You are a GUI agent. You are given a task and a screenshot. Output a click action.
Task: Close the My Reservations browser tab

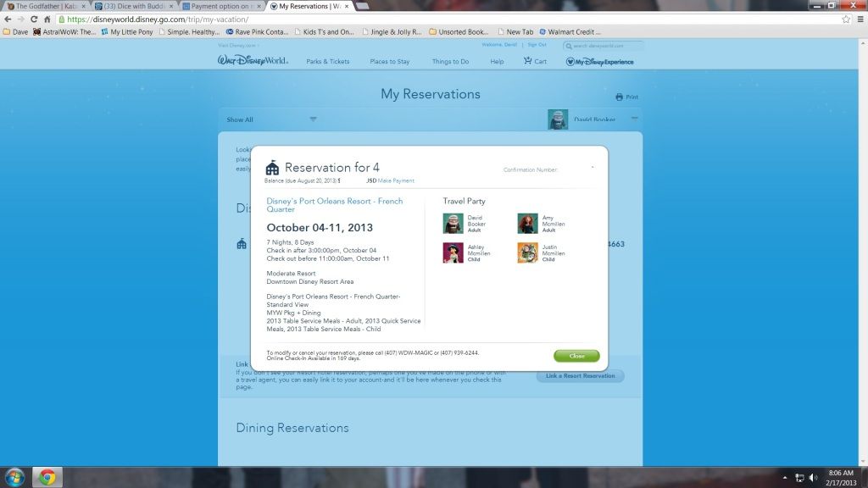click(347, 6)
